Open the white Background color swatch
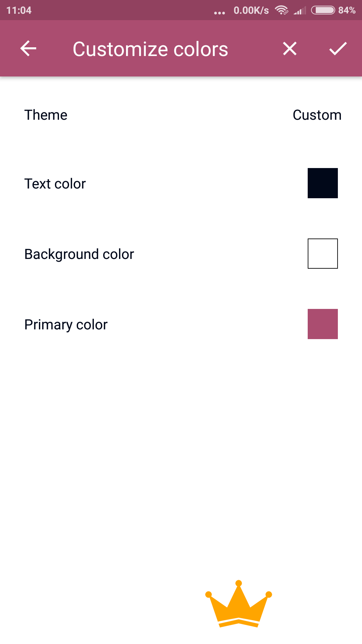 [322, 254]
